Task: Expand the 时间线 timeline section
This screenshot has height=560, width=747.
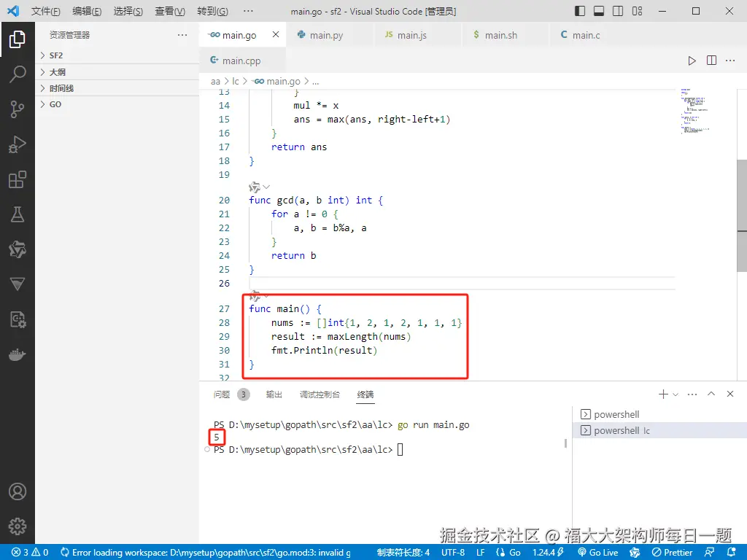Action: (x=117, y=88)
